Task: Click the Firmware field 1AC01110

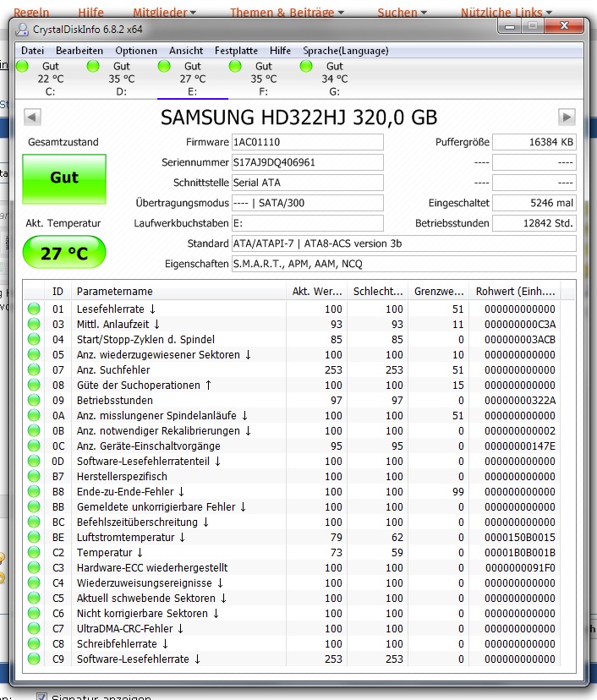Action: [x=307, y=142]
